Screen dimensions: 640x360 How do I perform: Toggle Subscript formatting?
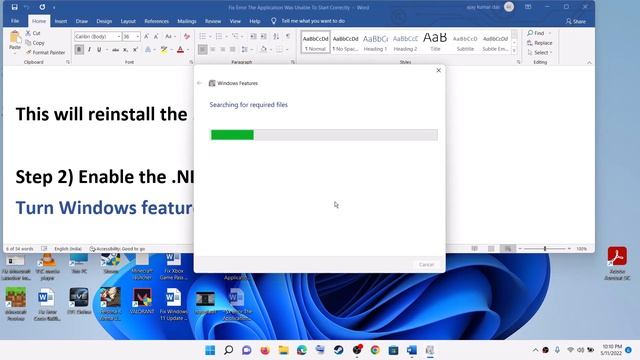click(x=125, y=49)
